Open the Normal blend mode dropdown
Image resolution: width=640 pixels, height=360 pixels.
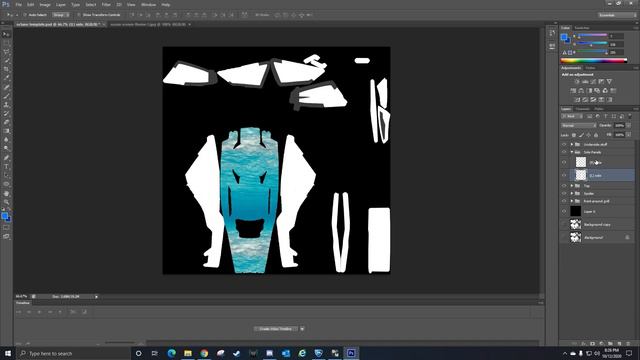(x=579, y=125)
